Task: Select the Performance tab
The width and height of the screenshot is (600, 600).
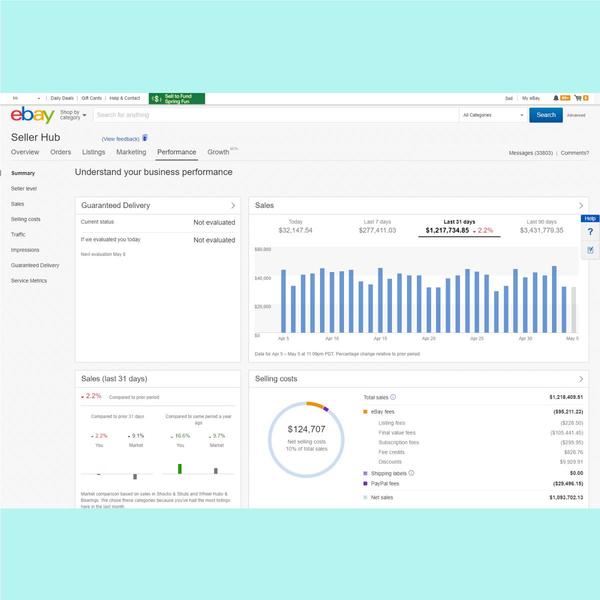Action: 176,152
